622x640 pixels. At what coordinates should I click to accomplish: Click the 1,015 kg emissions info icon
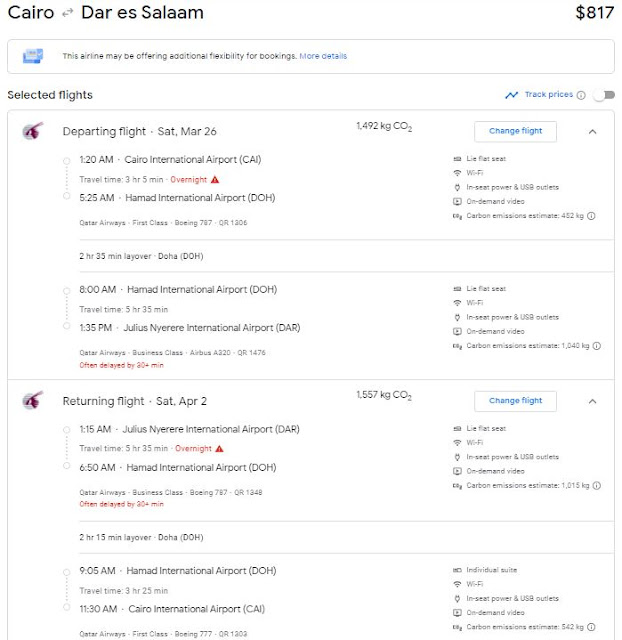point(595,485)
